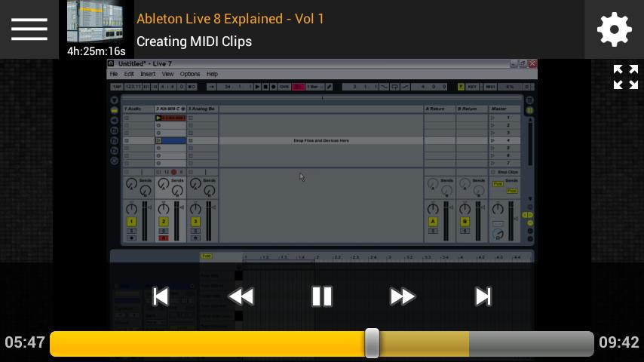Select the 3 Analog track header
This screenshot has height=362, width=644.
click(202, 109)
